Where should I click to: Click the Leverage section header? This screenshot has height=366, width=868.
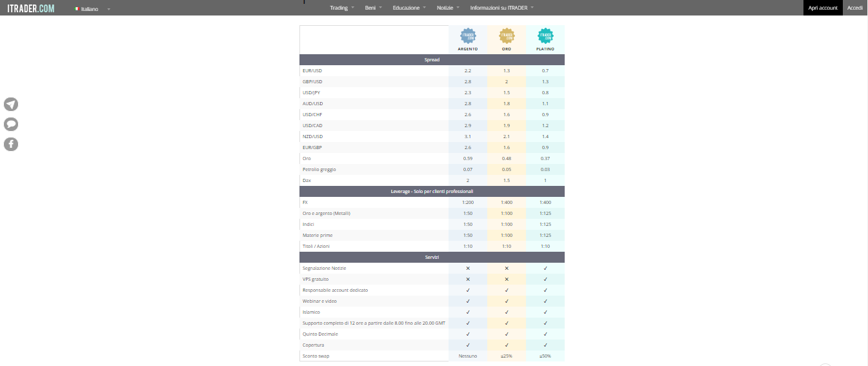click(x=432, y=191)
